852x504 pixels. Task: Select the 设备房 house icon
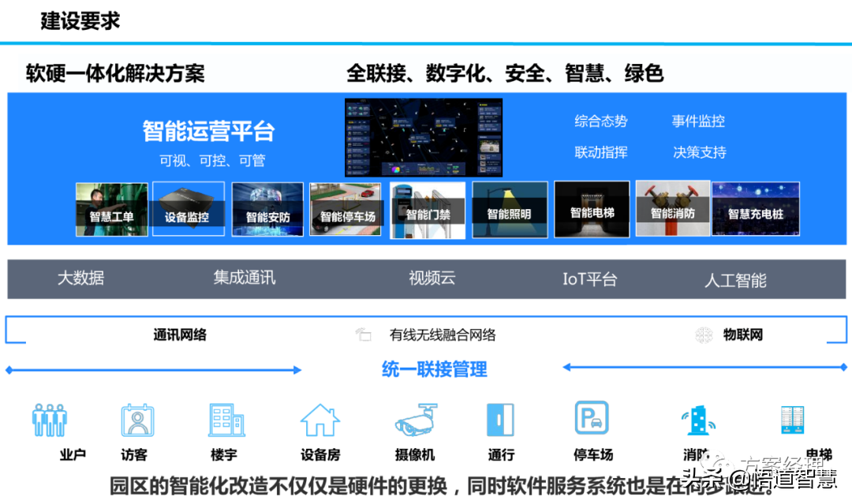pos(320,420)
